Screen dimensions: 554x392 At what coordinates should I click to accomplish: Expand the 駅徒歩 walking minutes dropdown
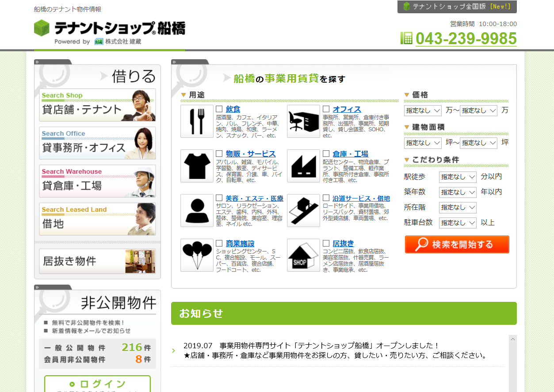point(458,177)
